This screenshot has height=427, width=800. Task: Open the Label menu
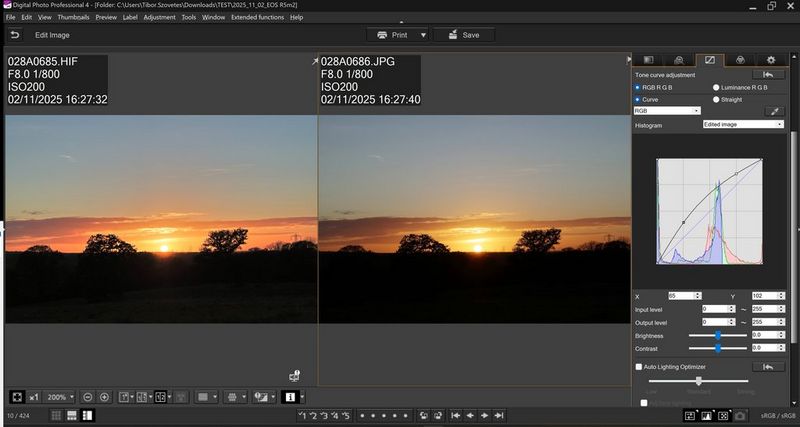coord(130,17)
